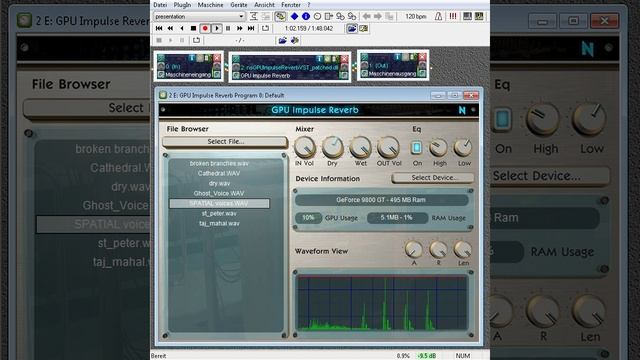Open the Maschine menu

(x=211, y=5)
